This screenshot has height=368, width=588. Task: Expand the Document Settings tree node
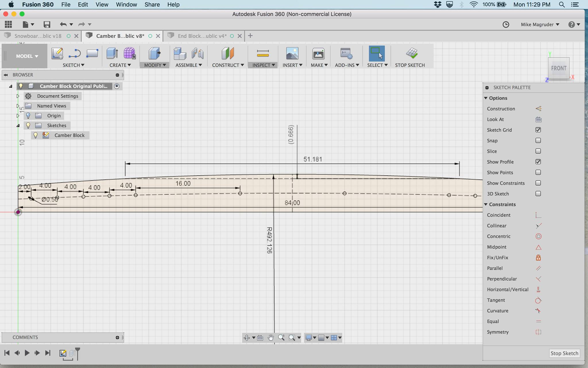coord(18,96)
